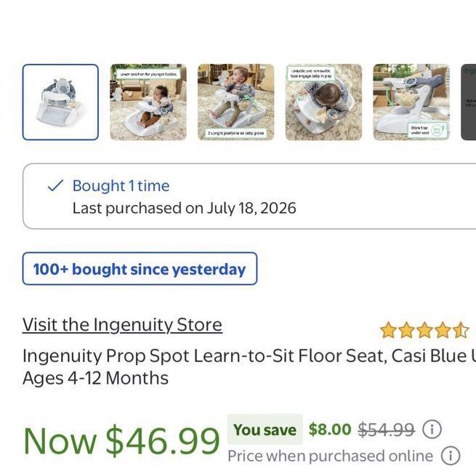This screenshot has width=476, height=476.
Task: Click the $8.00 savings amount
Action: coord(330,429)
